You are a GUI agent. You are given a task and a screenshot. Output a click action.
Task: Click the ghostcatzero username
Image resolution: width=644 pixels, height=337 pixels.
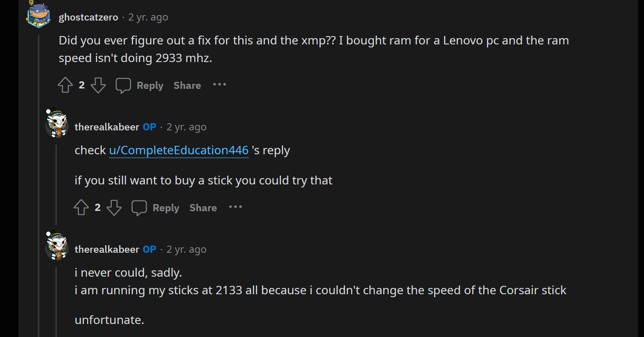click(88, 17)
